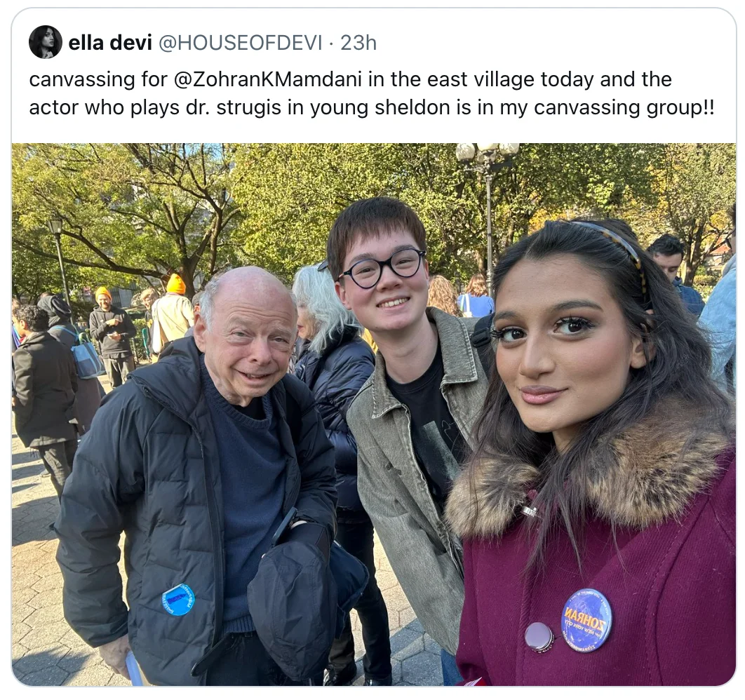Click the phone held against the puffer jacket
This screenshot has height=700, width=745.
(x=285, y=526)
